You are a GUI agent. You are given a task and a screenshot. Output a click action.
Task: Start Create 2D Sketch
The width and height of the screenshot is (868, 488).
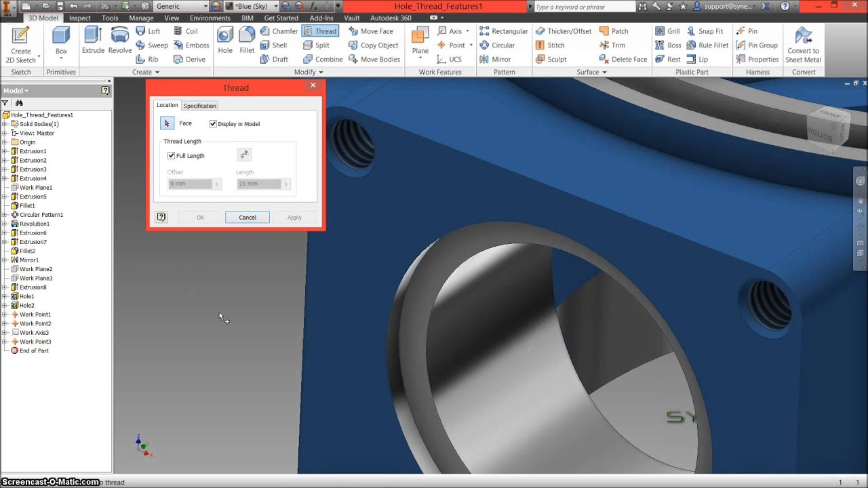(x=21, y=45)
